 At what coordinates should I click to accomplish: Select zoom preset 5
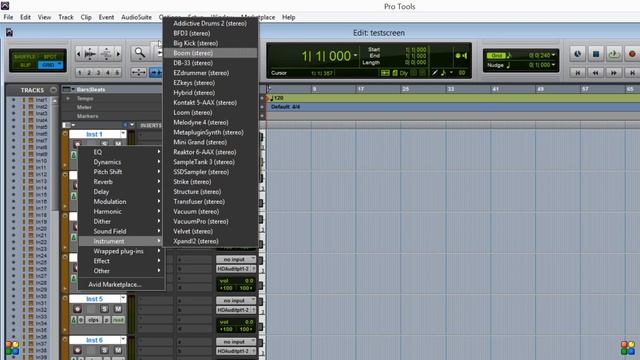[x=117, y=73]
